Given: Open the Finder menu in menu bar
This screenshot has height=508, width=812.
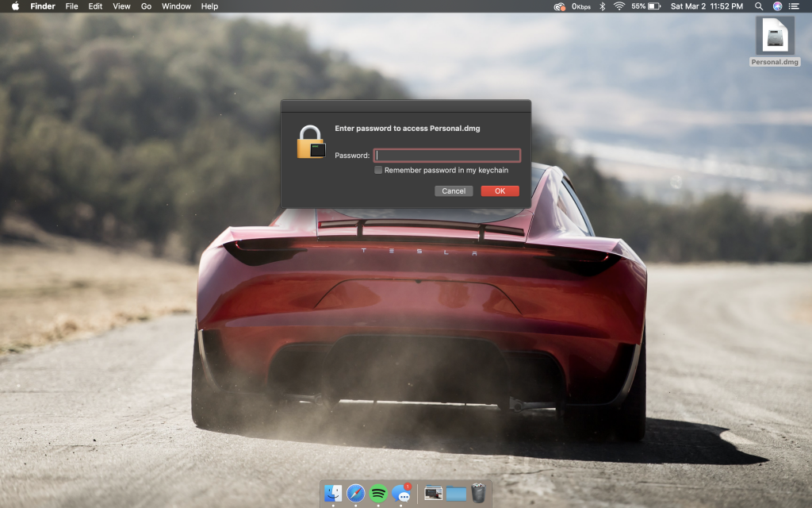Looking at the screenshot, I should coord(43,6).
